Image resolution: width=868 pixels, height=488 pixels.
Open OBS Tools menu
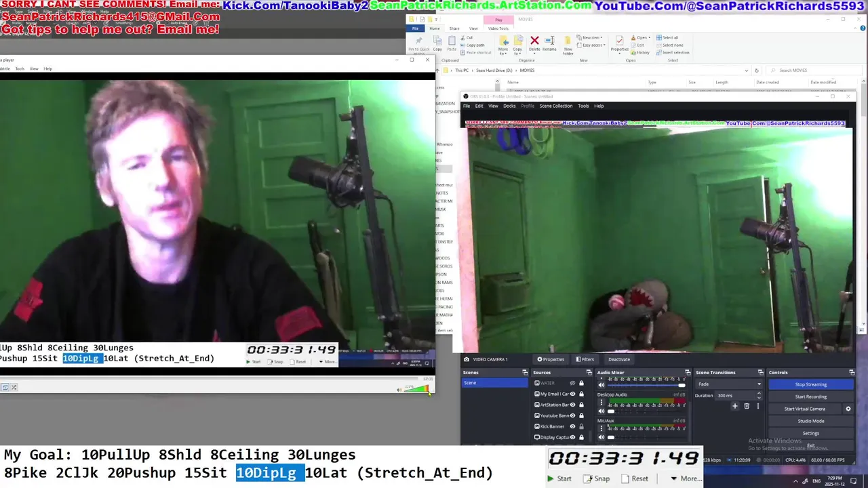(x=583, y=106)
